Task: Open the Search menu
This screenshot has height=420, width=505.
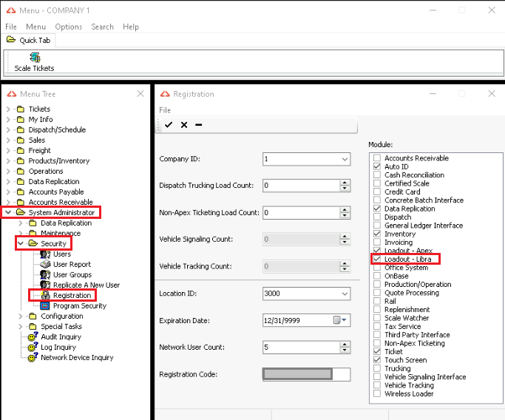Action: (x=103, y=27)
